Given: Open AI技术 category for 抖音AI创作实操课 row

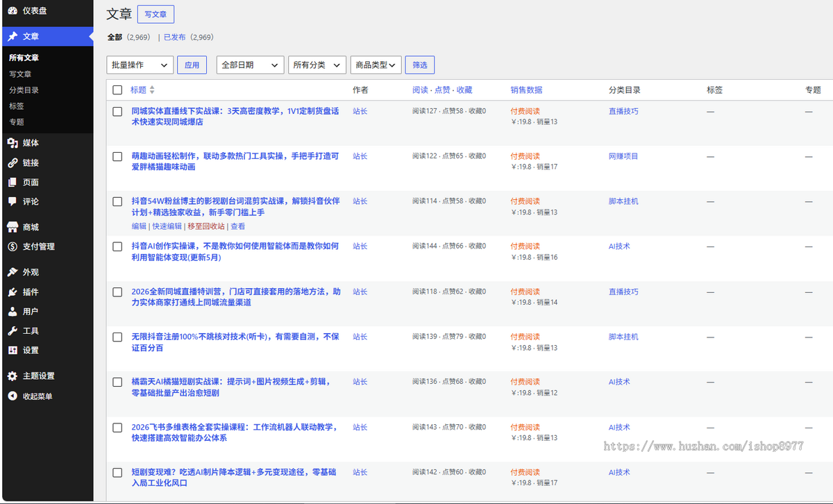Looking at the screenshot, I should tap(619, 246).
